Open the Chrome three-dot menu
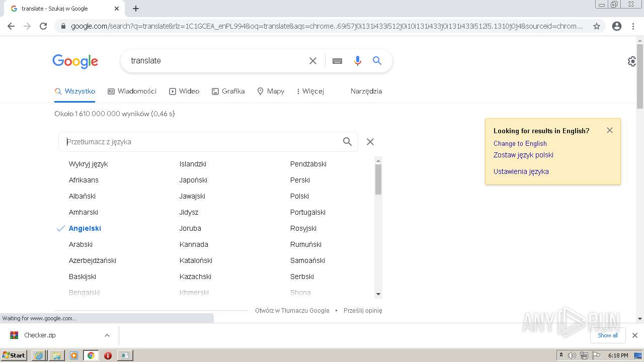644x362 pixels. [633, 26]
